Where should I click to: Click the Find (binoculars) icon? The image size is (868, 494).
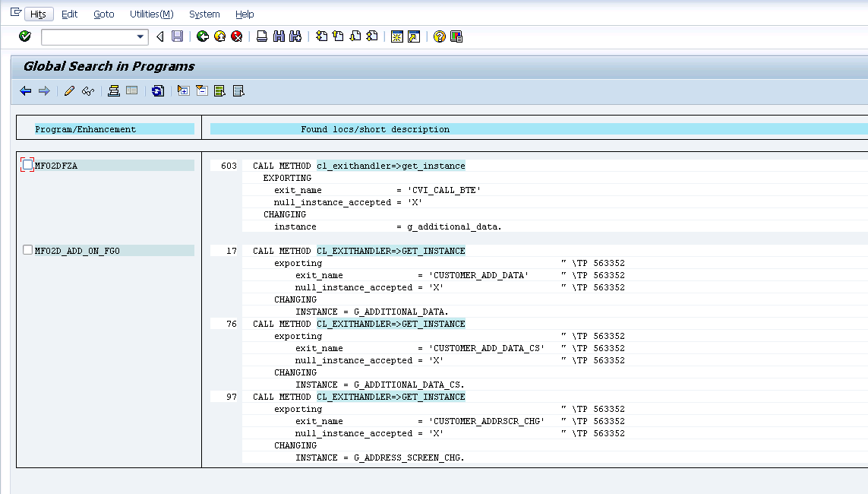pyautogui.click(x=278, y=36)
